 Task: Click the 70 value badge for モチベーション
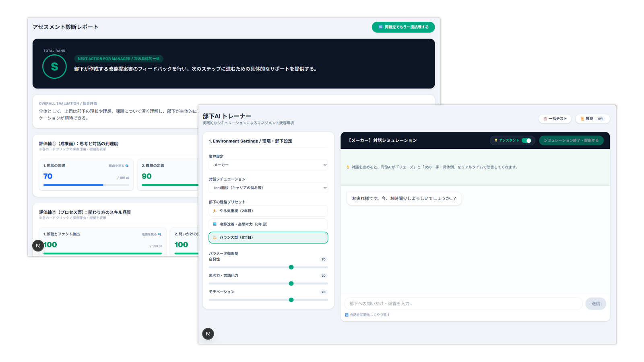click(324, 292)
